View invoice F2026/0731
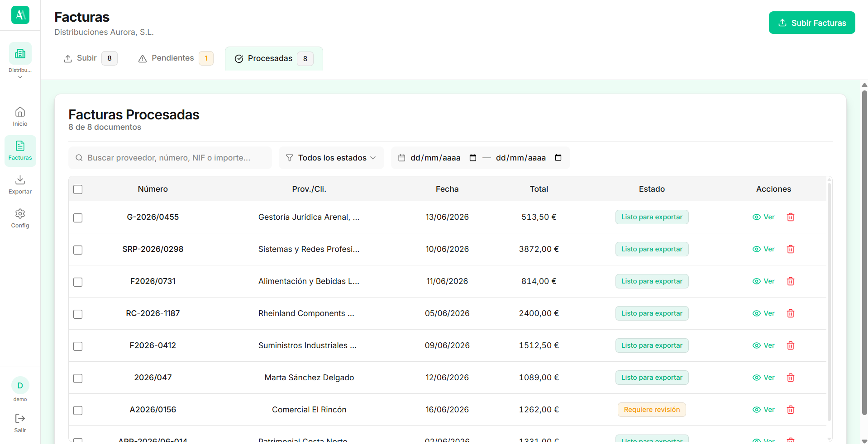This screenshot has height=444, width=868. 763,281
